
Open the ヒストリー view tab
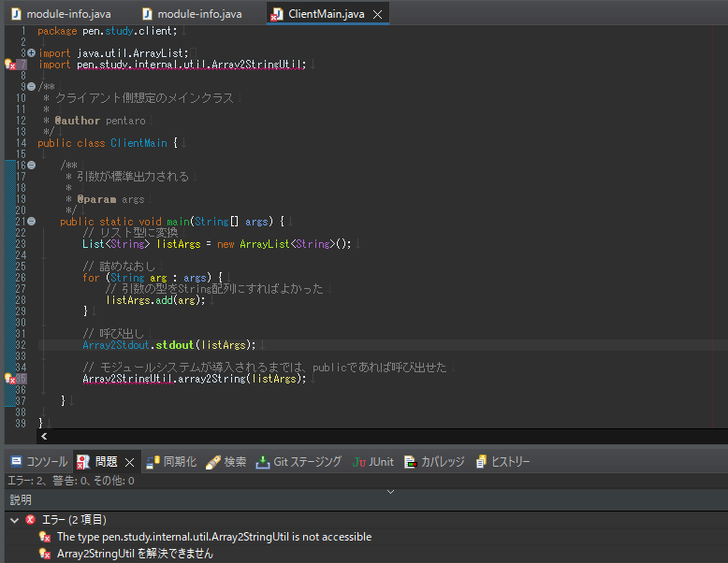[502, 462]
